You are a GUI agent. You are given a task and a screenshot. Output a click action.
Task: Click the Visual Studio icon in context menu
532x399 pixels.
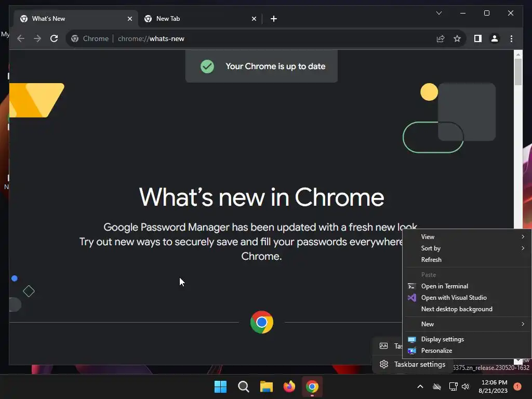[411, 298]
